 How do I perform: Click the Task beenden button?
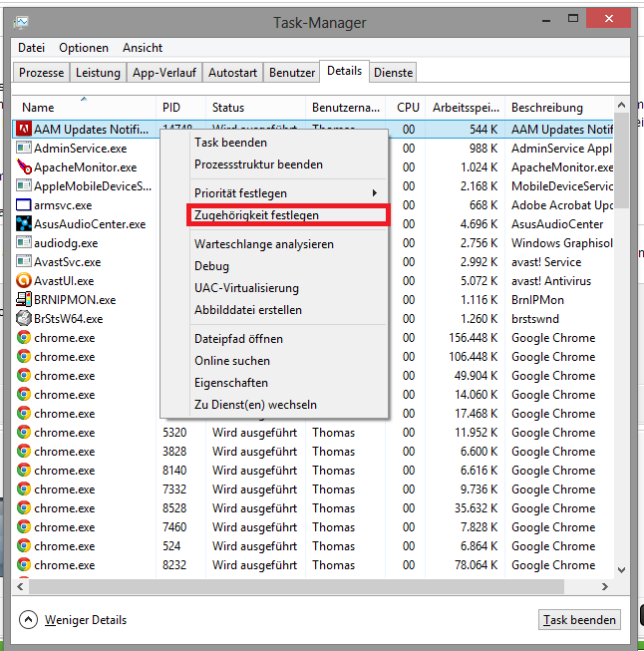[578, 620]
